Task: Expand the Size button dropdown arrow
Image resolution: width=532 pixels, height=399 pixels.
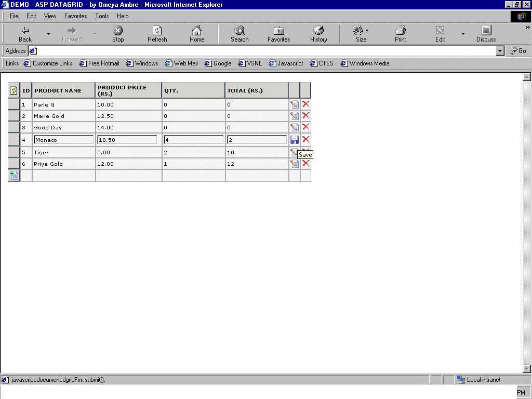Action: 367,31
